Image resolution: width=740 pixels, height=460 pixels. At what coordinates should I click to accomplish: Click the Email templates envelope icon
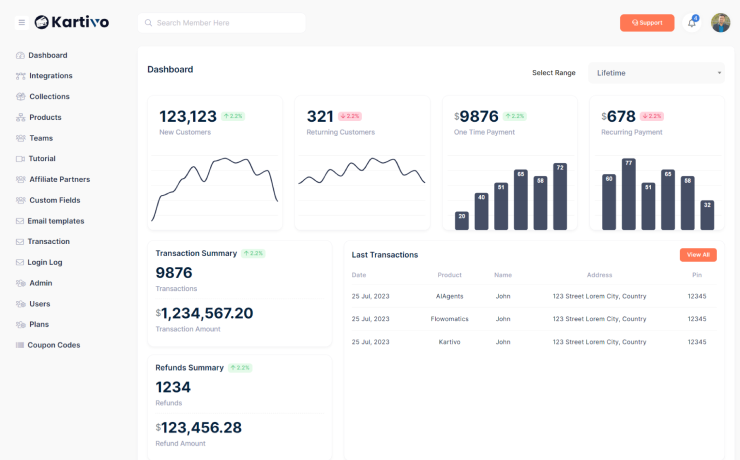click(20, 221)
